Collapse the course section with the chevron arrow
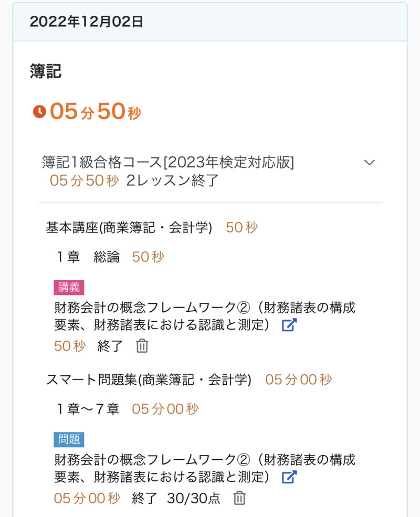 [370, 163]
